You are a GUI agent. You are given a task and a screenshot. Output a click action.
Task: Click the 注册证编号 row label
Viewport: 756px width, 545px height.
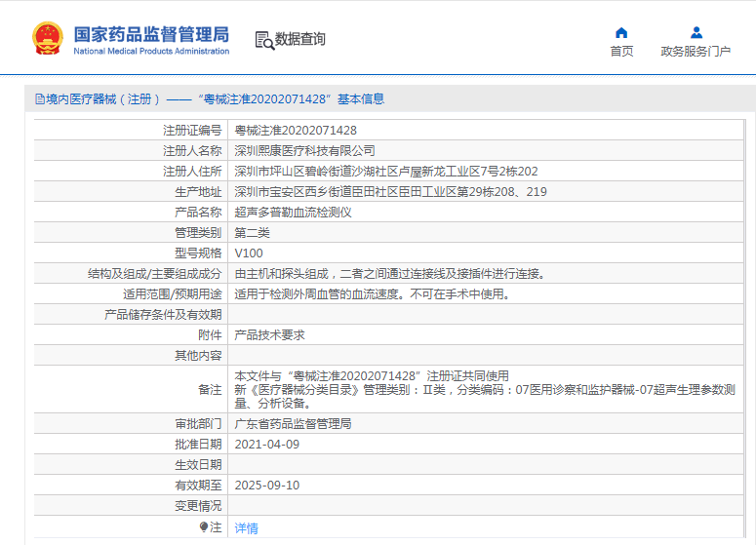pos(192,131)
